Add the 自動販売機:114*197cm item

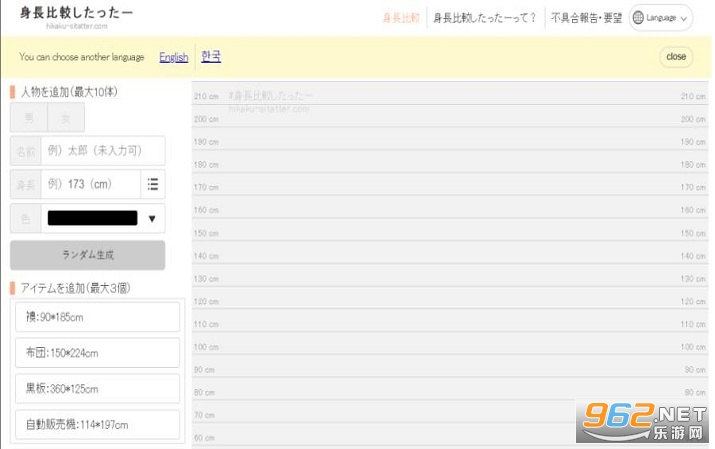coord(97,425)
